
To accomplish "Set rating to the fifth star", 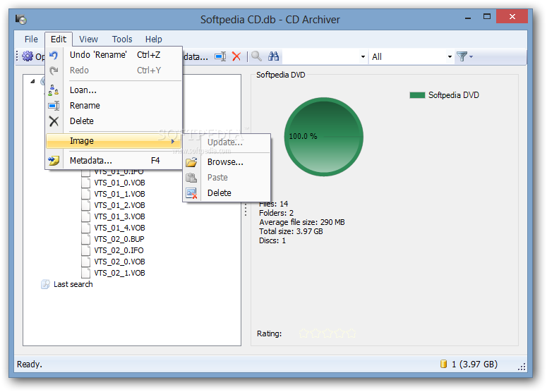I will coord(351,333).
